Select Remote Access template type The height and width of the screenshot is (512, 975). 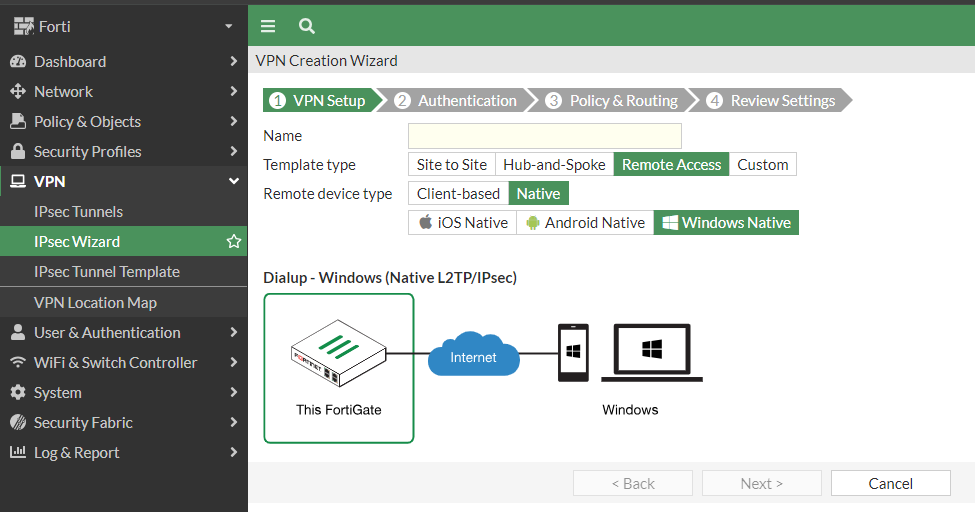tap(671, 164)
